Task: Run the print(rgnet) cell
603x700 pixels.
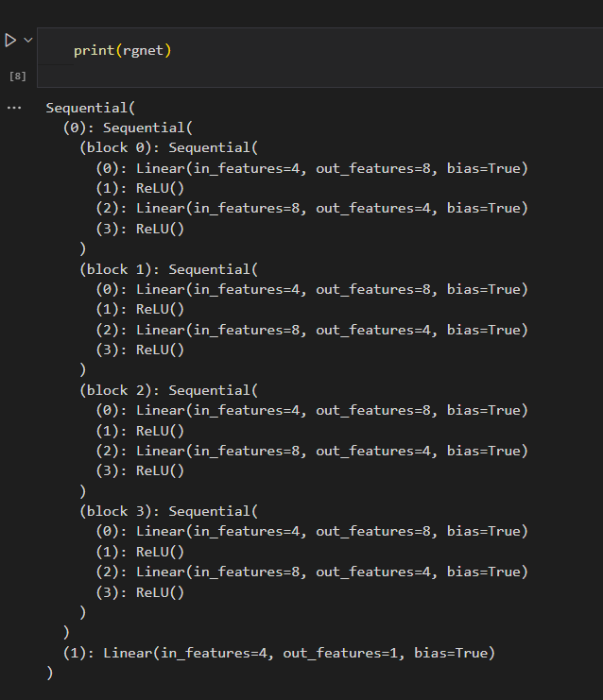Action: coord(10,41)
